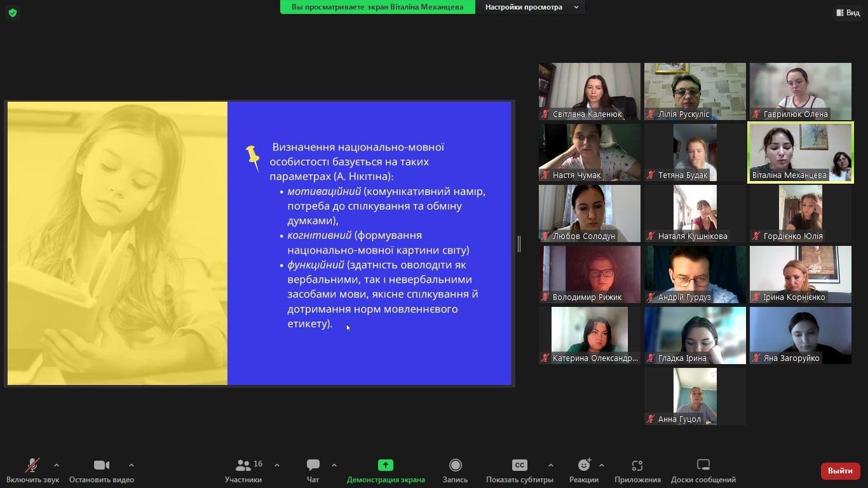Image resolution: width=868 pixels, height=488 pixels.
Task: Toggle captions with Показать субтитры
Action: pyautogui.click(x=519, y=466)
